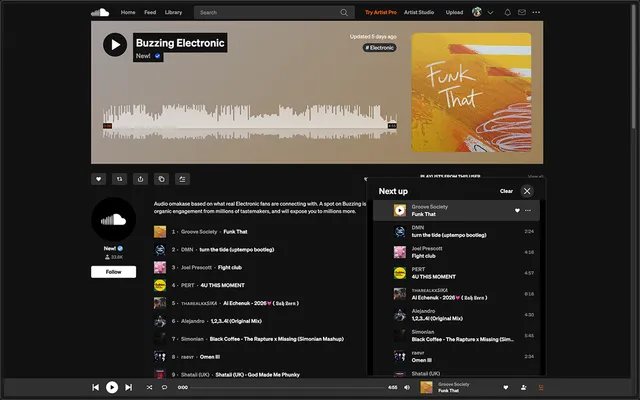Image resolution: width=640 pixels, height=400 pixels.
Task: Go to the Upload page
Action: coord(454,12)
